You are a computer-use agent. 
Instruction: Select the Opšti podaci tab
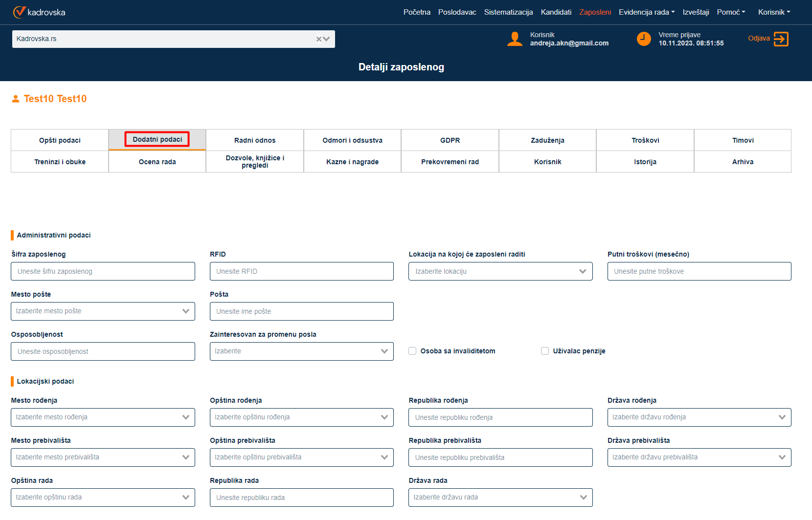60,140
